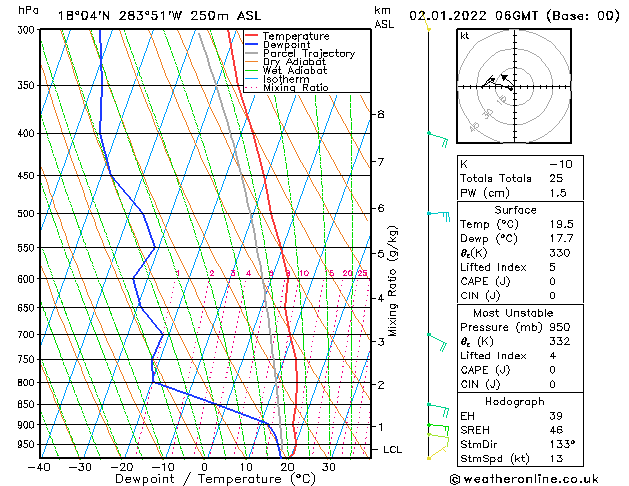Click the StmSpd (kt) value 13
629x486 pixels.
556,458
